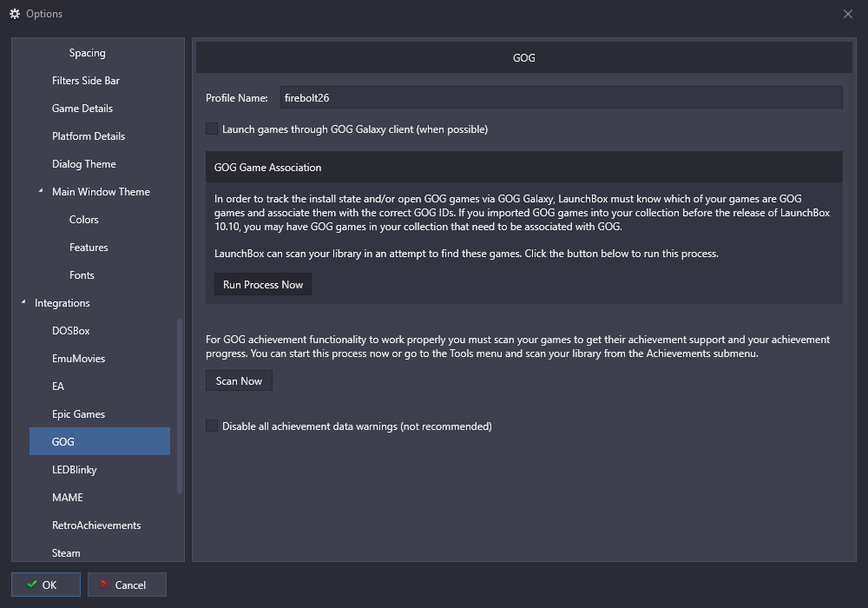Image resolution: width=868 pixels, height=608 pixels.
Task: Click Scan Now button
Action: point(239,380)
